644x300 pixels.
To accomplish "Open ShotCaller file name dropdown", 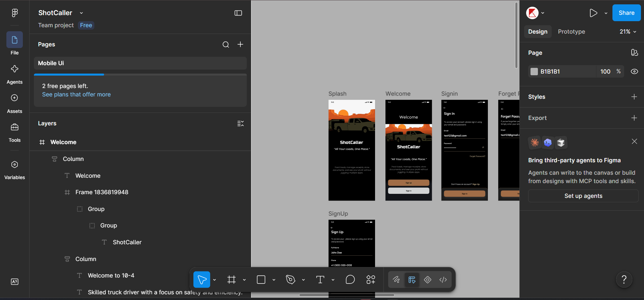I will click(x=81, y=13).
